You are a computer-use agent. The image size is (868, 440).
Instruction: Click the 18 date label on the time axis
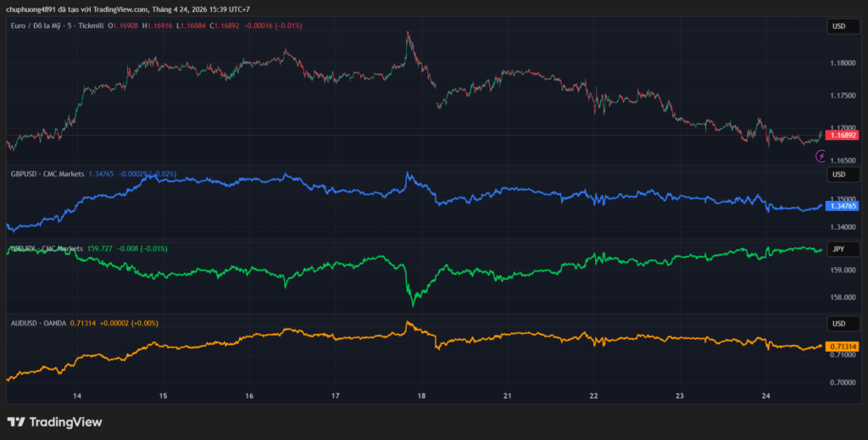pyautogui.click(x=422, y=396)
